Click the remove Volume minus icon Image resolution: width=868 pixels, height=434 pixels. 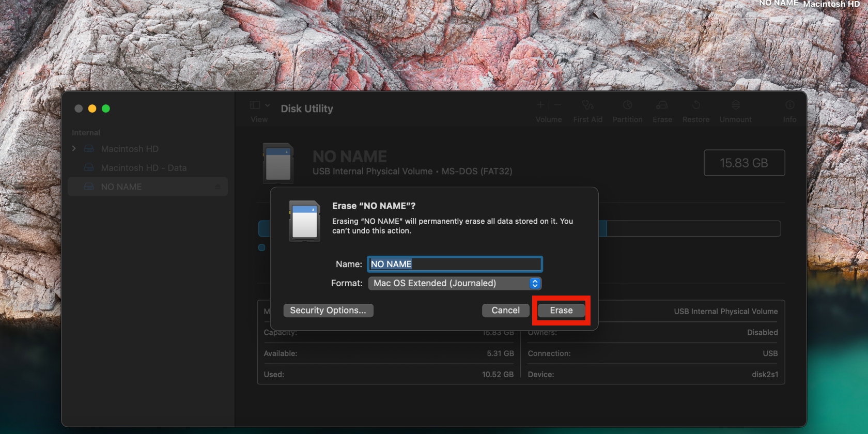point(557,105)
